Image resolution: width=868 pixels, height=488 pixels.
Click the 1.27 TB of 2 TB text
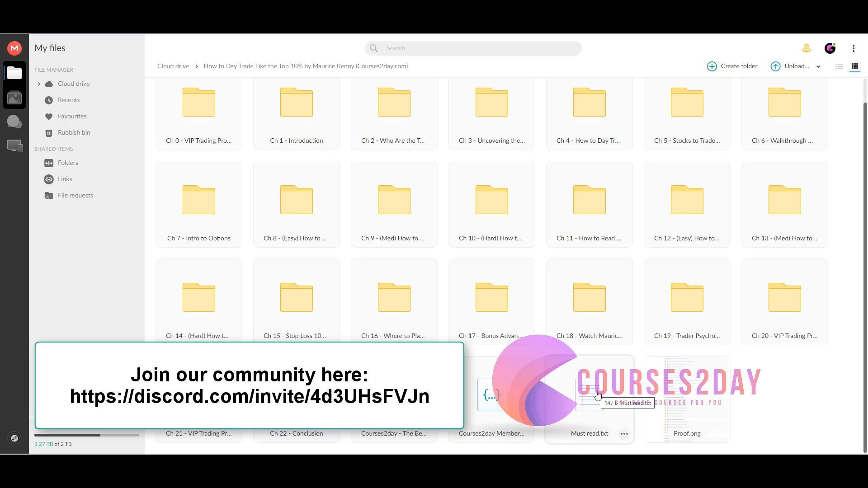[53, 444]
